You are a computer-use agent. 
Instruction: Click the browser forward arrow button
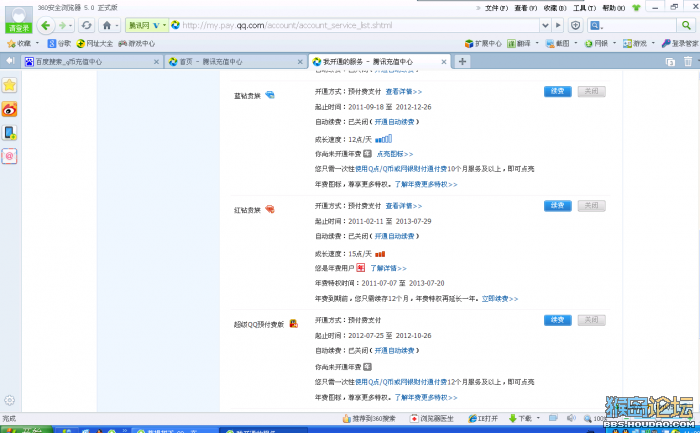point(62,25)
